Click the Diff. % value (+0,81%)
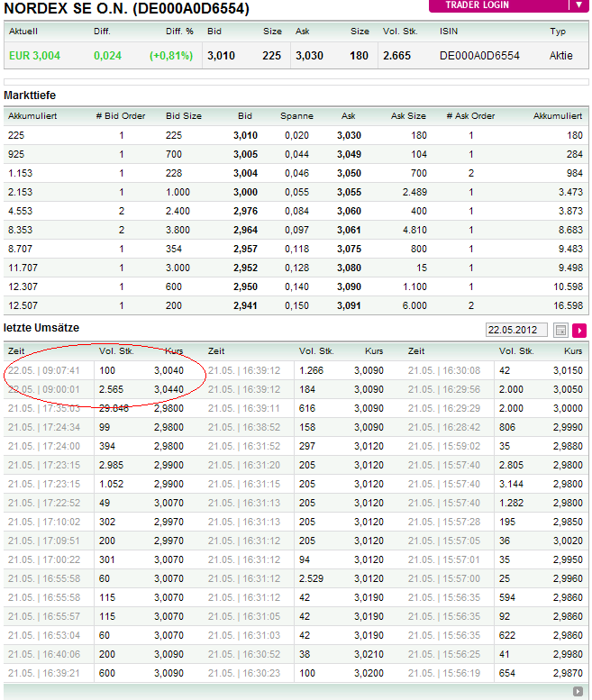This screenshot has width=592, height=700. 171,56
